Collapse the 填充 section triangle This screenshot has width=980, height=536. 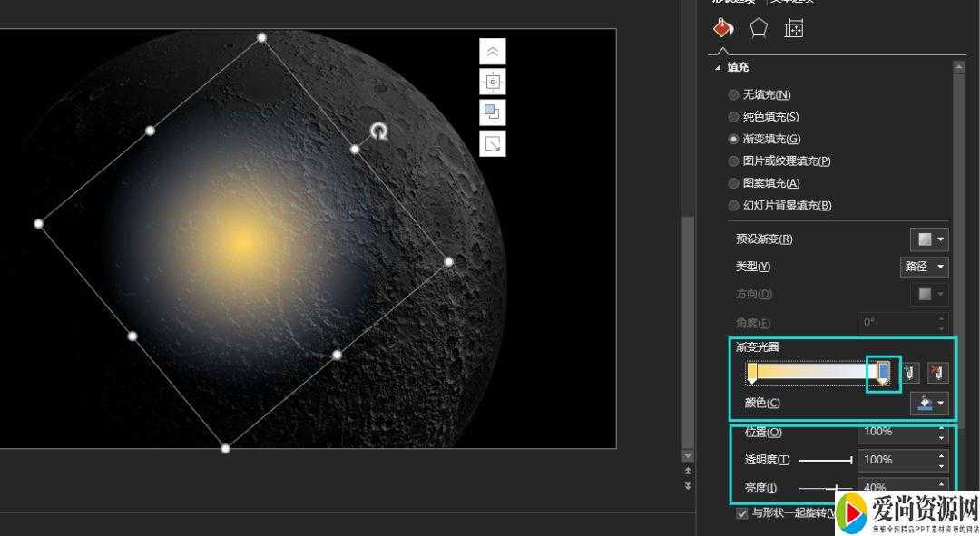click(719, 67)
